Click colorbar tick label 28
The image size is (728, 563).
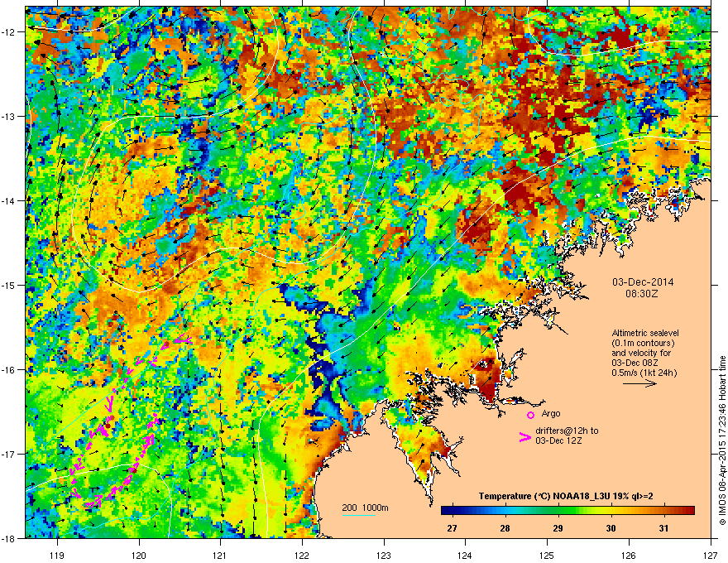(505, 528)
